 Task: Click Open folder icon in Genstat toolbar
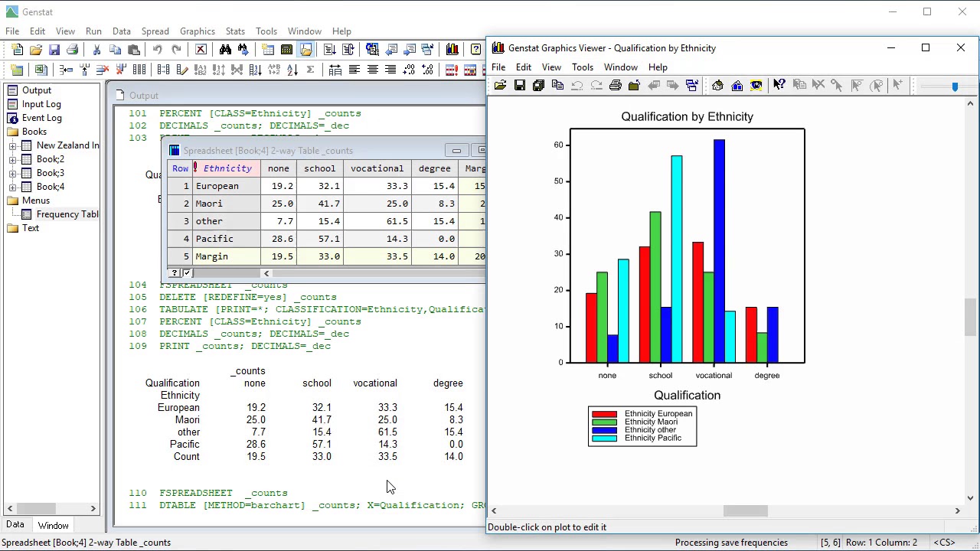pos(36,50)
